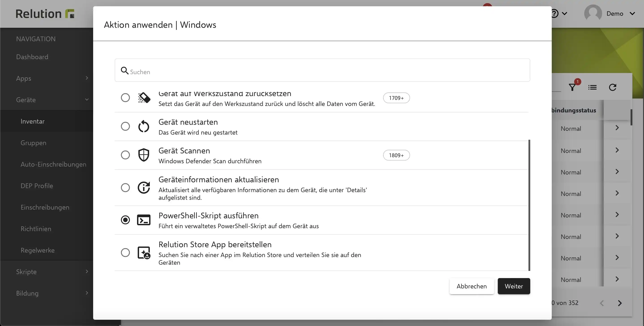Click the help question mark icon
The width and height of the screenshot is (644, 326).
pyautogui.click(x=554, y=13)
